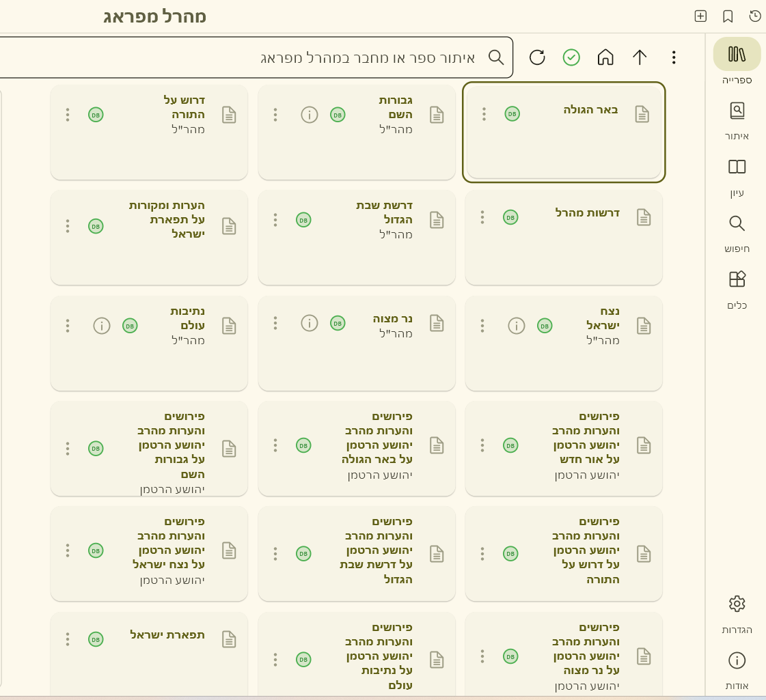Click the history clock icon at top
The width and height of the screenshot is (766, 700).
pyautogui.click(x=755, y=16)
